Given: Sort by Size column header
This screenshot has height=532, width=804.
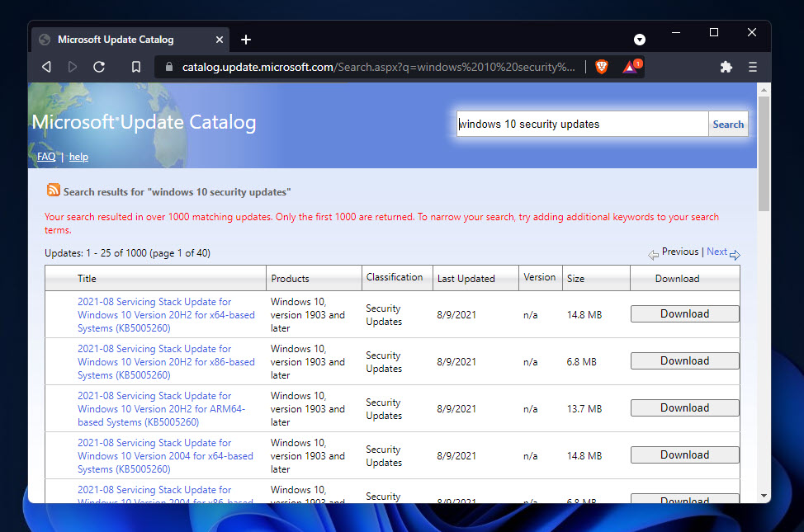Looking at the screenshot, I should click(576, 279).
